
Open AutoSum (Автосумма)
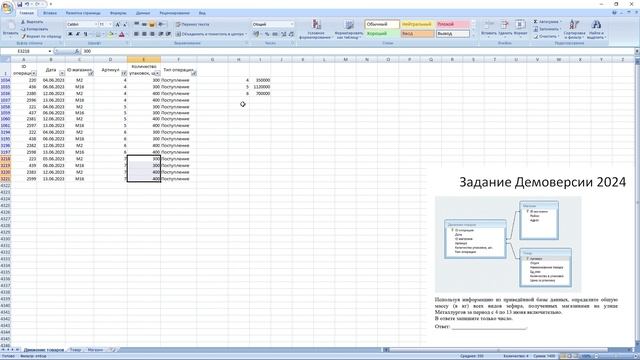pyautogui.click(x=547, y=22)
